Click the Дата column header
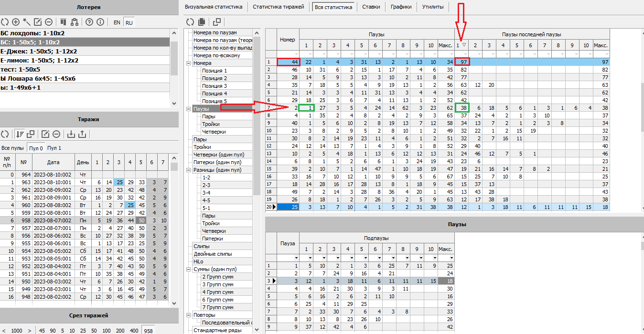The image size is (644, 334). 54,162
